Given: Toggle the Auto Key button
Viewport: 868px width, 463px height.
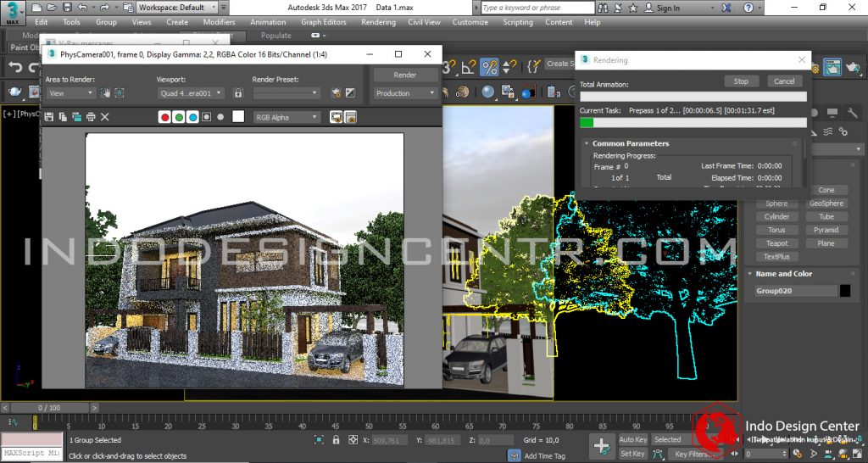Looking at the screenshot, I should (x=632, y=440).
